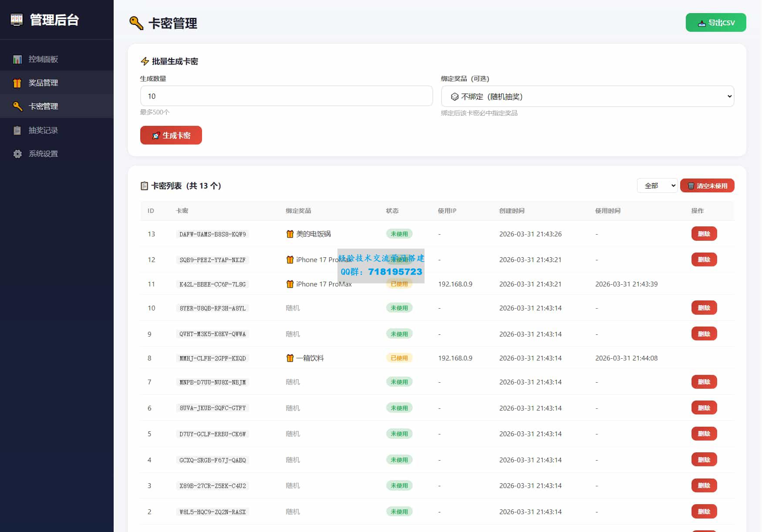Screen dimensions: 762x532
Task: Click 使用IP column header
Action: (447, 211)
